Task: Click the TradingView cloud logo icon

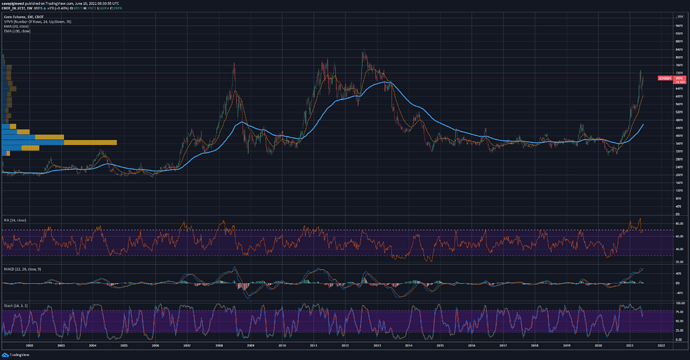Action: (5, 355)
